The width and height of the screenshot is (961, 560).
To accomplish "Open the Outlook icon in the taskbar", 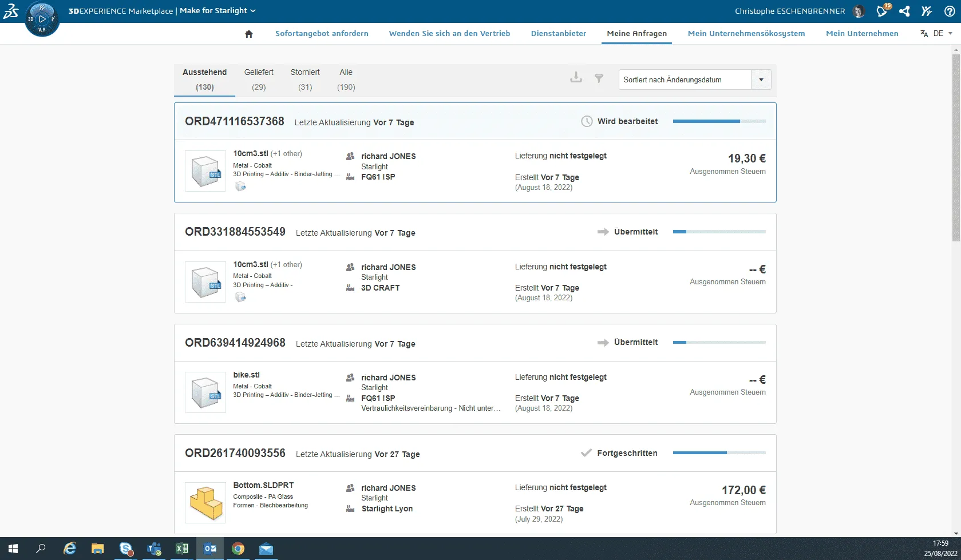I will 210,549.
